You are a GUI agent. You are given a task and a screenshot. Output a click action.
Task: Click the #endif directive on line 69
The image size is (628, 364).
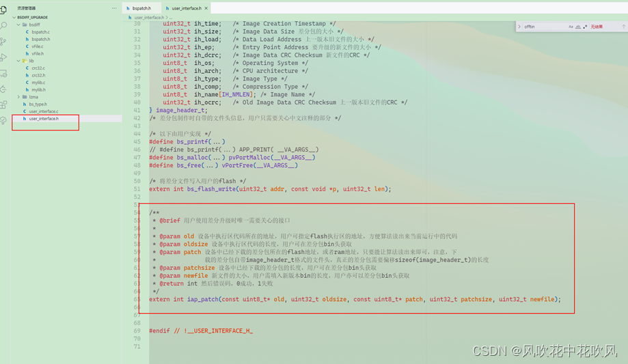tap(159, 331)
